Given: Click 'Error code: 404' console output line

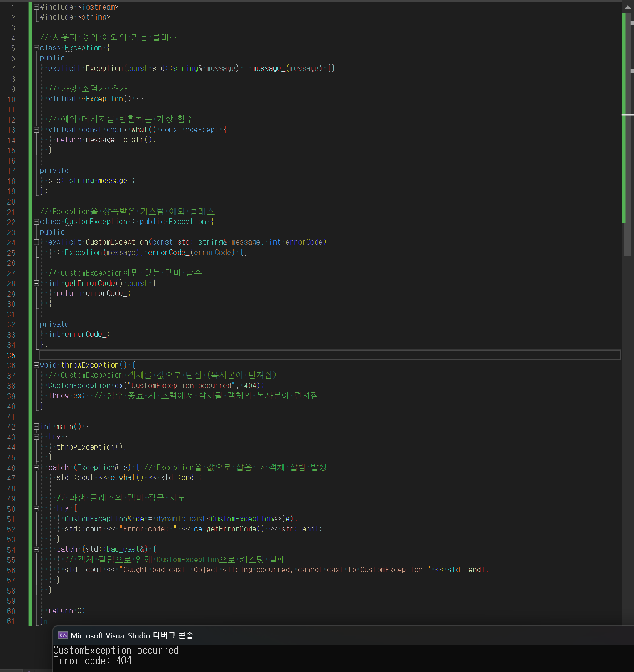Looking at the screenshot, I should point(92,661).
